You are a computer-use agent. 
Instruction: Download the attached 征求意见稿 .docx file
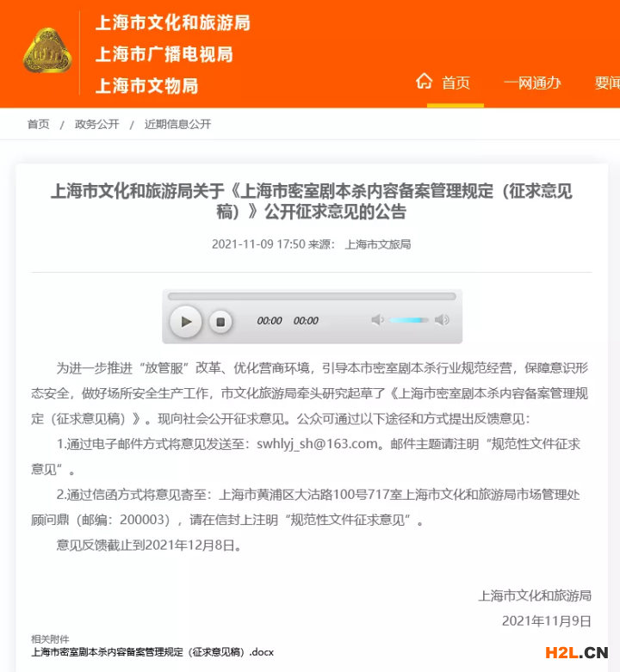pos(152,652)
